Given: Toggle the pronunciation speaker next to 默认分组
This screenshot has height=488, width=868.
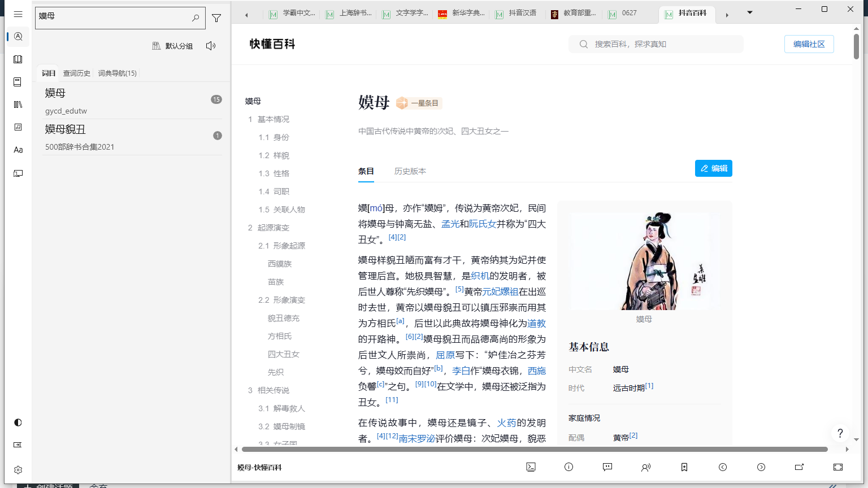Looking at the screenshot, I should pos(211,46).
